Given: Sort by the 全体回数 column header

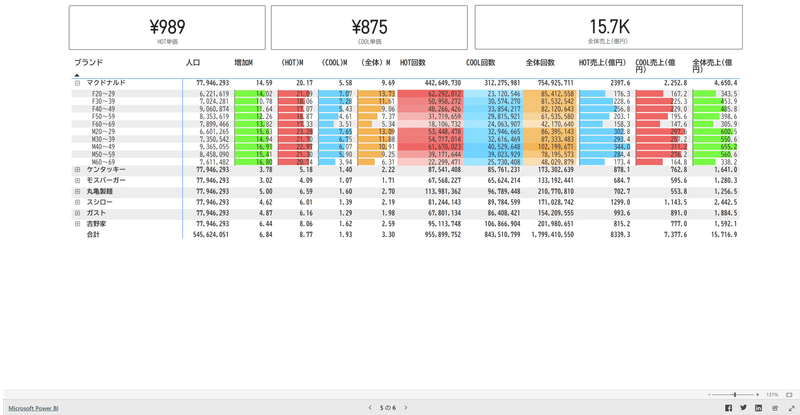Looking at the screenshot, I should click(x=540, y=62).
